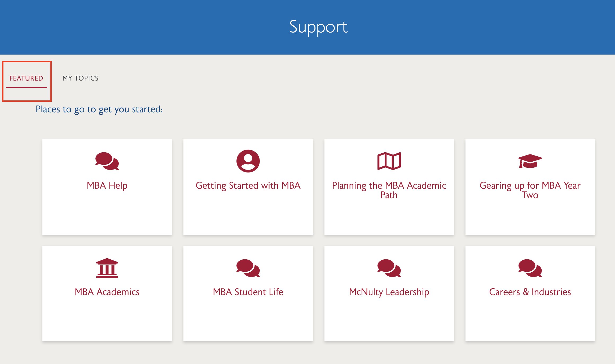Open Getting Started with MBA link
The height and width of the screenshot is (364, 615).
tap(248, 185)
